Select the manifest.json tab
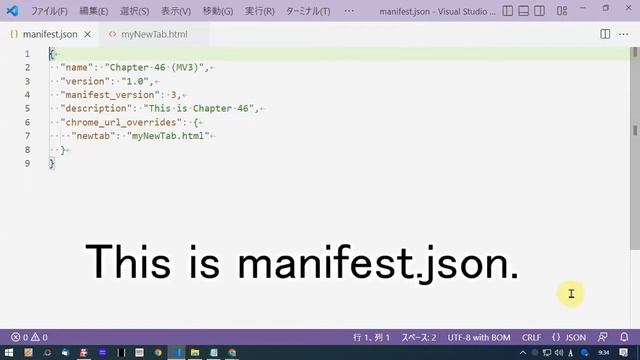Viewport: 640px width, 360px height. [50, 34]
